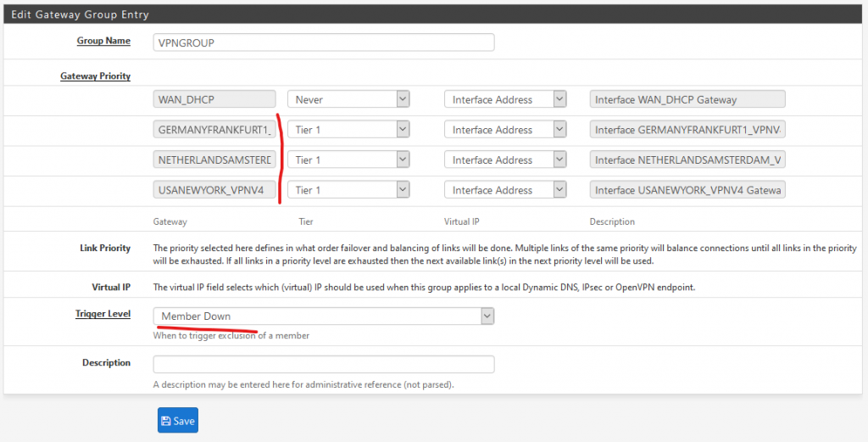Image resolution: width=868 pixels, height=442 pixels.
Task: Click the Gateway Priority underlined label
Action: click(95, 76)
